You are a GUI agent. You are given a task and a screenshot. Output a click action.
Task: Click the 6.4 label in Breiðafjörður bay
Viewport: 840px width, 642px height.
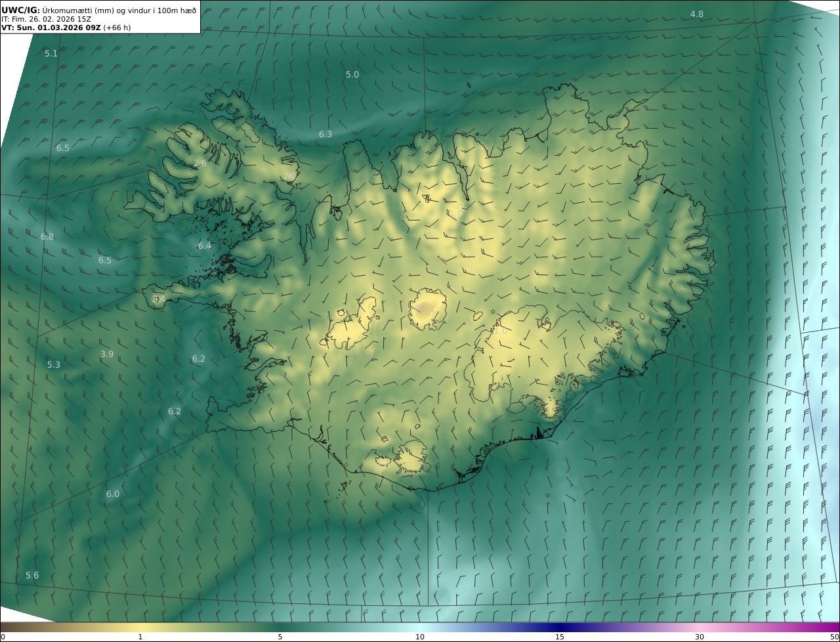[x=205, y=246]
